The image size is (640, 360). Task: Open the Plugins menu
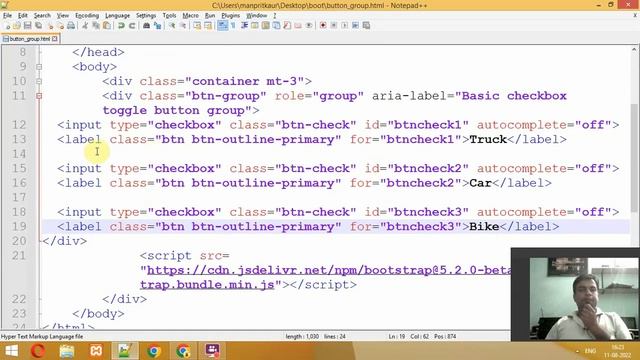tap(230, 16)
